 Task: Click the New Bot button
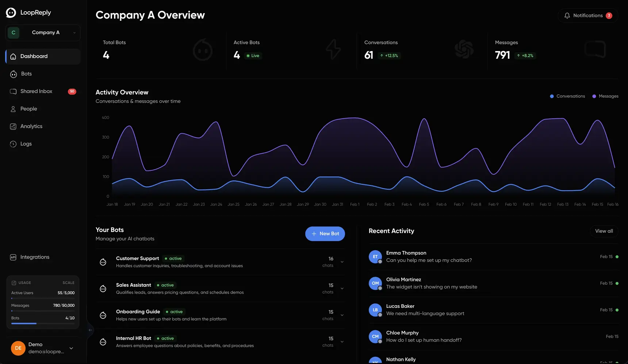pos(325,233)
